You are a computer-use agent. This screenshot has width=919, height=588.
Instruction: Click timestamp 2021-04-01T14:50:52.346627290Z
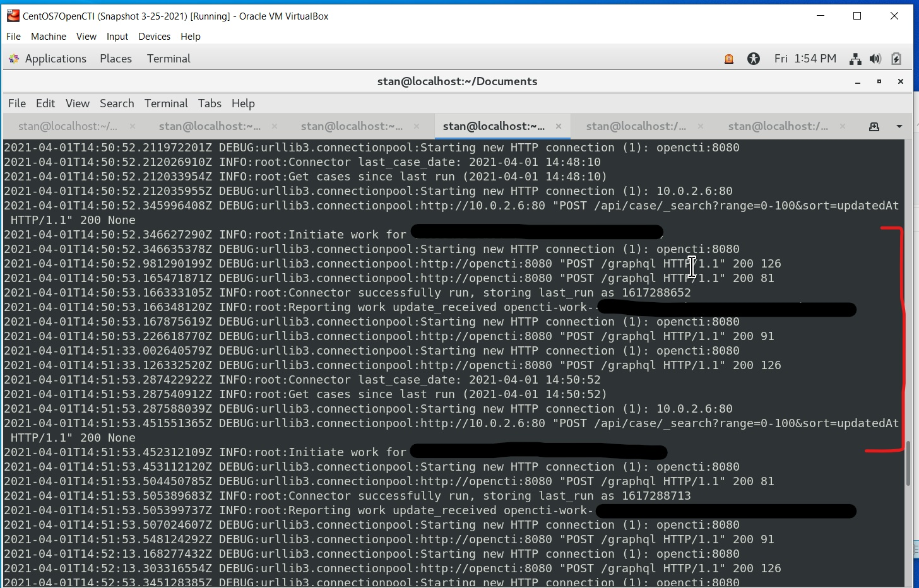coord(108,235)
